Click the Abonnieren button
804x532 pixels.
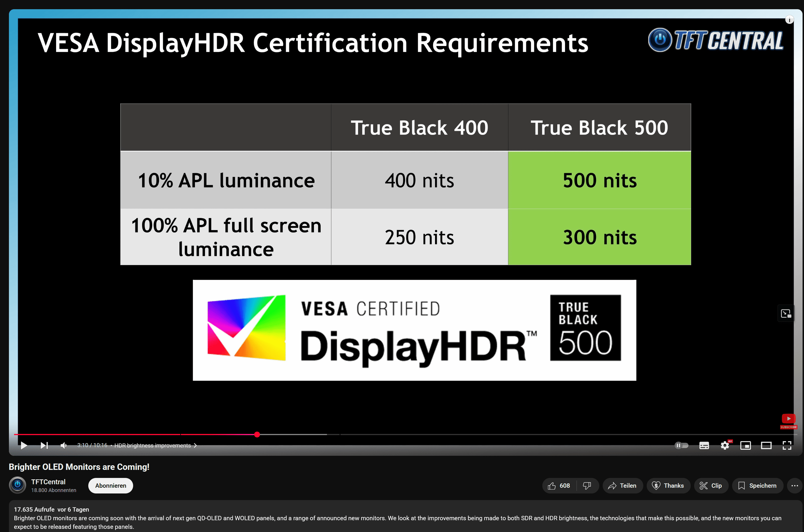(x=111, y=485)
